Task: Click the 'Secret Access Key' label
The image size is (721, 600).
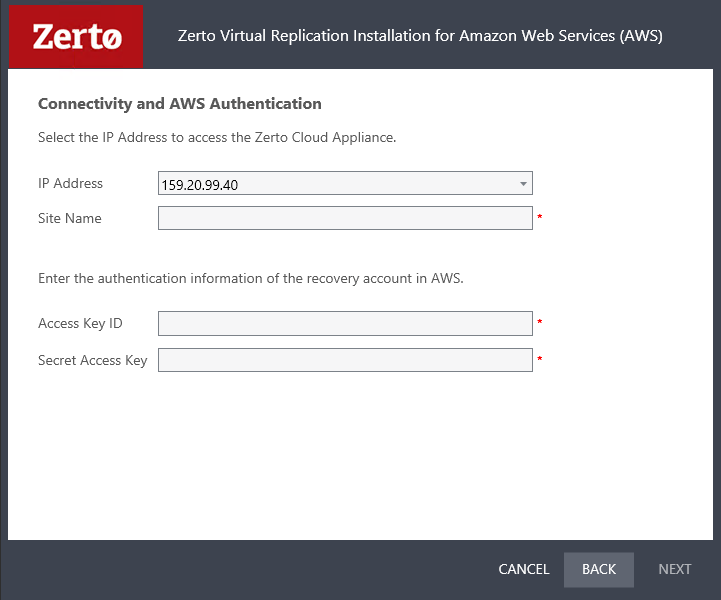Action: 93,360
